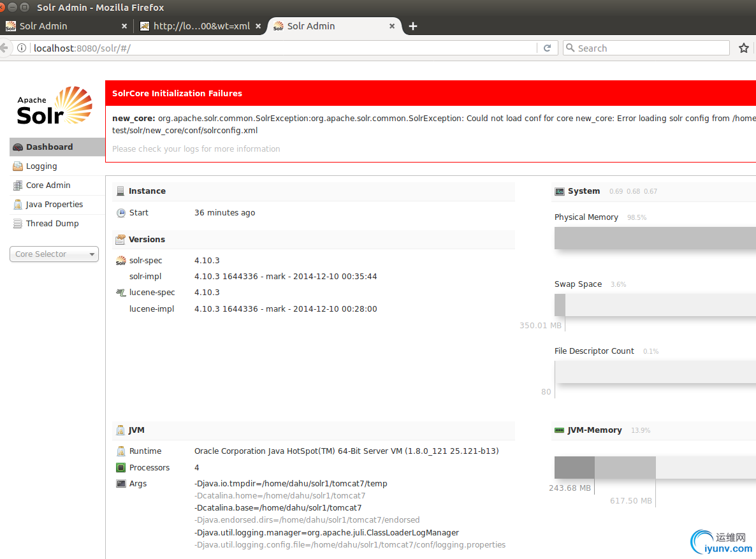Click the search magnifier icon
756x559 pixels.
(x=571, y=48)
